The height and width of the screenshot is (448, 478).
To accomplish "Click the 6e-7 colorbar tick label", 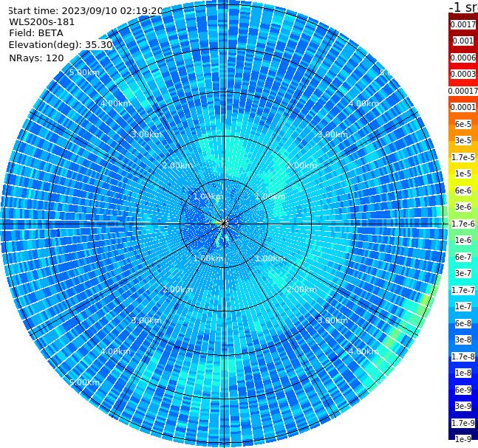I will click(x=463, y=257).
